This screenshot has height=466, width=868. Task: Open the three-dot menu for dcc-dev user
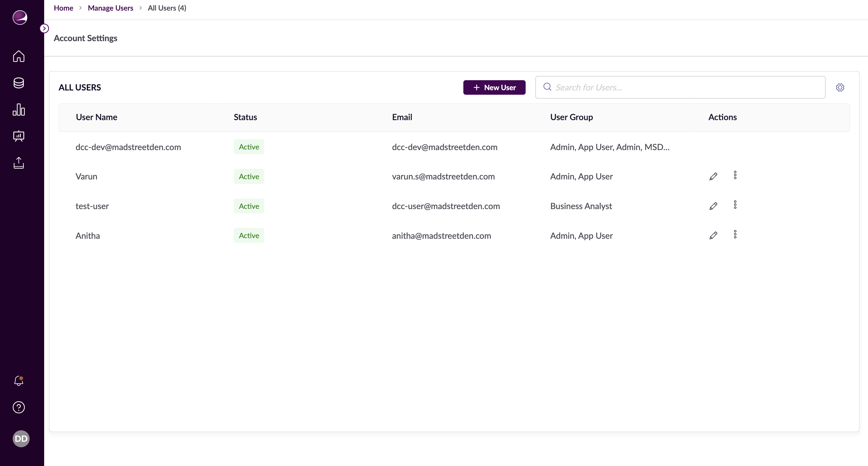(x=735, y=147)
